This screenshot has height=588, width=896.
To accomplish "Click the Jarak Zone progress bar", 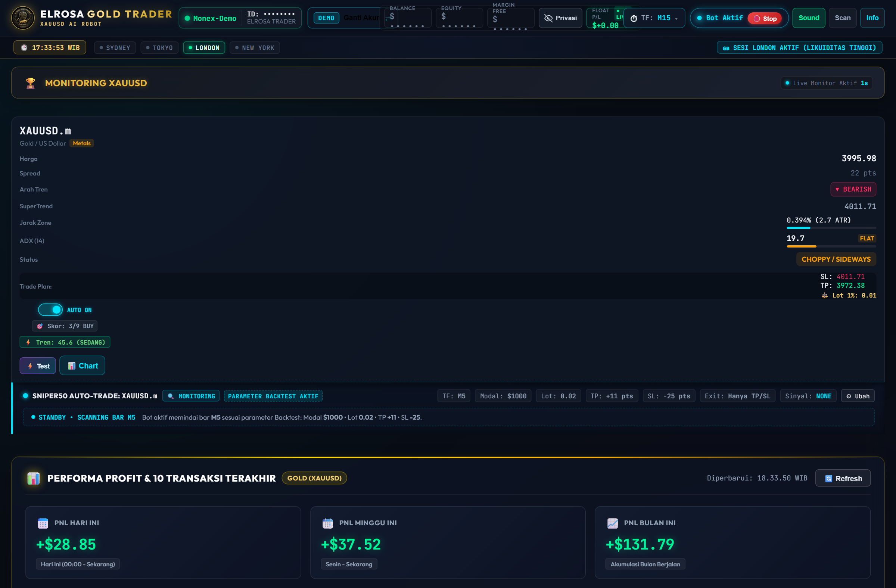I will coord(831,228).
